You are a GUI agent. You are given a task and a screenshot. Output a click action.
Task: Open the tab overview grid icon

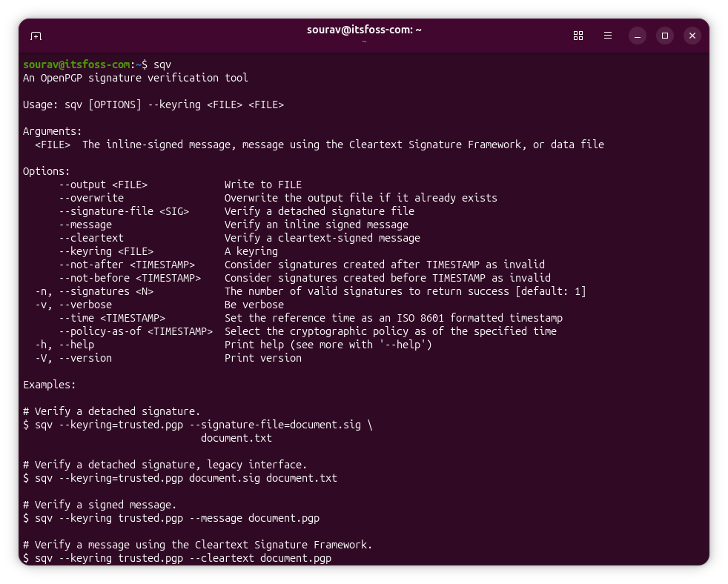(x=578, y=36)
